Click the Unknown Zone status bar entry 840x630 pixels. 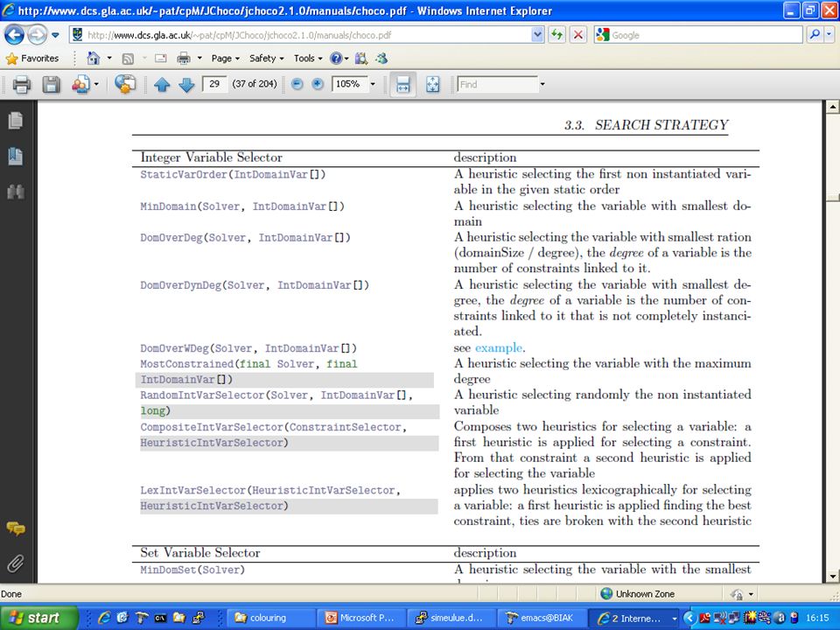click(638, 593)
